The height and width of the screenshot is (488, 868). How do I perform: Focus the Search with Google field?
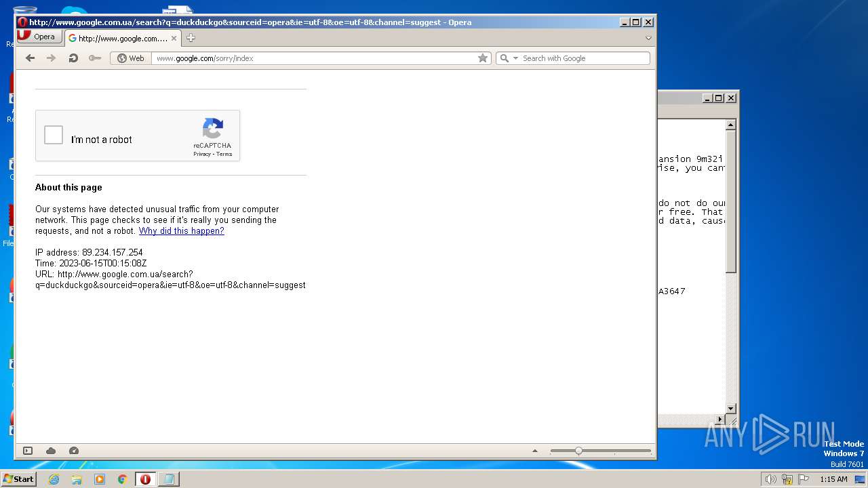[585, 58]
